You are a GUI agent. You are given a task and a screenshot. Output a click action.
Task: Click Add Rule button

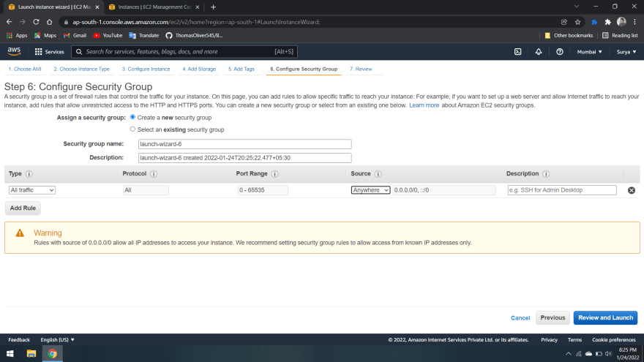[x=23, y=208]
